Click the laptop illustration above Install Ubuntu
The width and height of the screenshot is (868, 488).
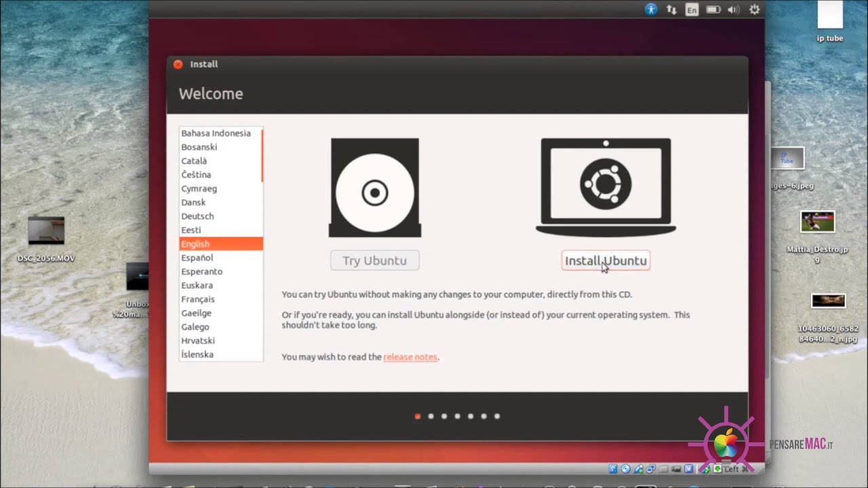(x=606, y=187)
